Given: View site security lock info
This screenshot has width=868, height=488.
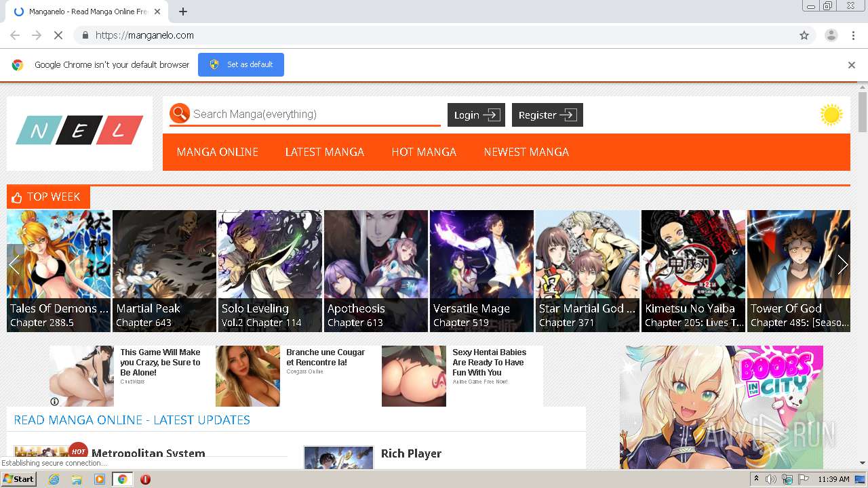Looking at the screenshot, I should 85,35.
